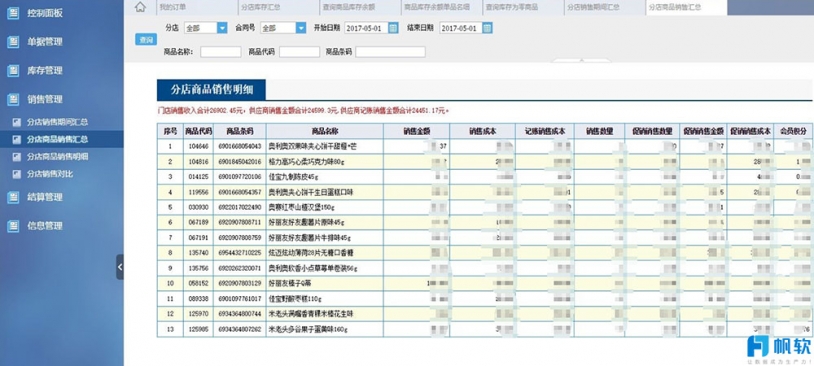Click product code 030930 cell
814x366 pixels.
(x=198, y=208)
